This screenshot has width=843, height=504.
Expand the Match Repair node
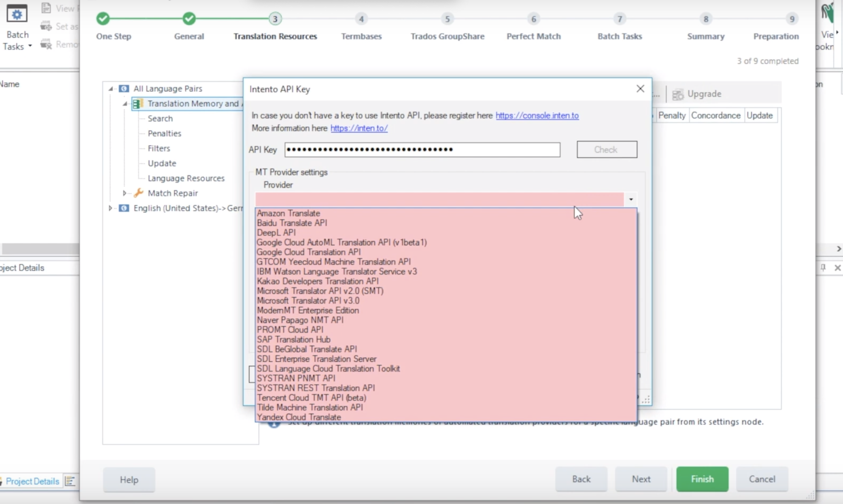pyautogui.click(x=124, y=193)
